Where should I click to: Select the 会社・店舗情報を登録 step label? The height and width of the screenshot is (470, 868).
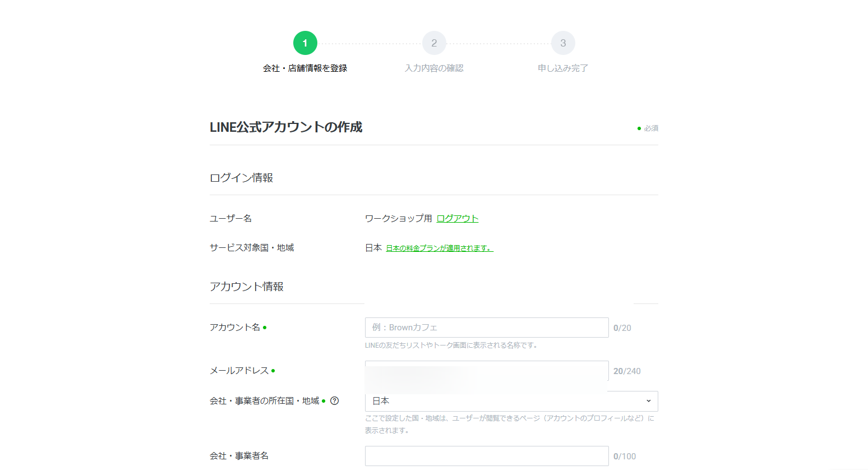point(305,67)
